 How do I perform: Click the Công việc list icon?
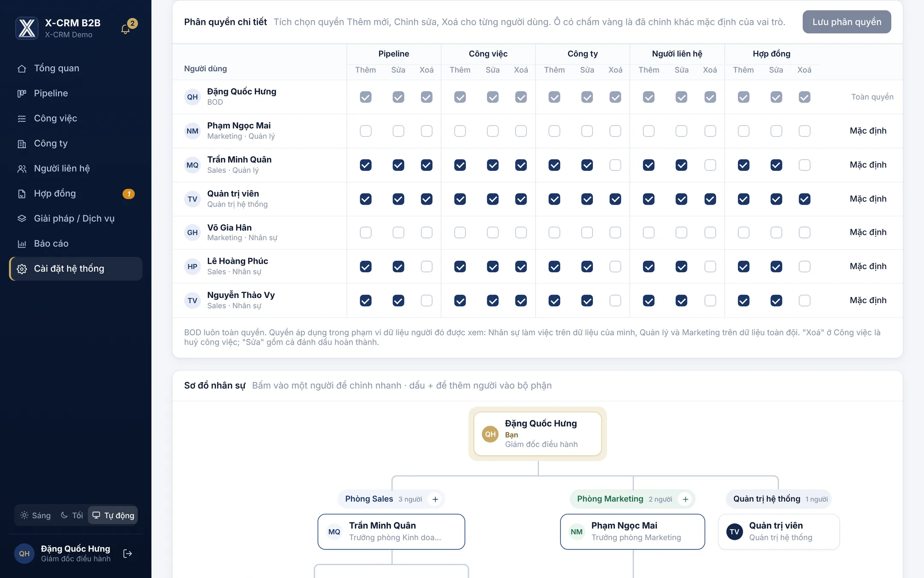click(x=22, y=119)
